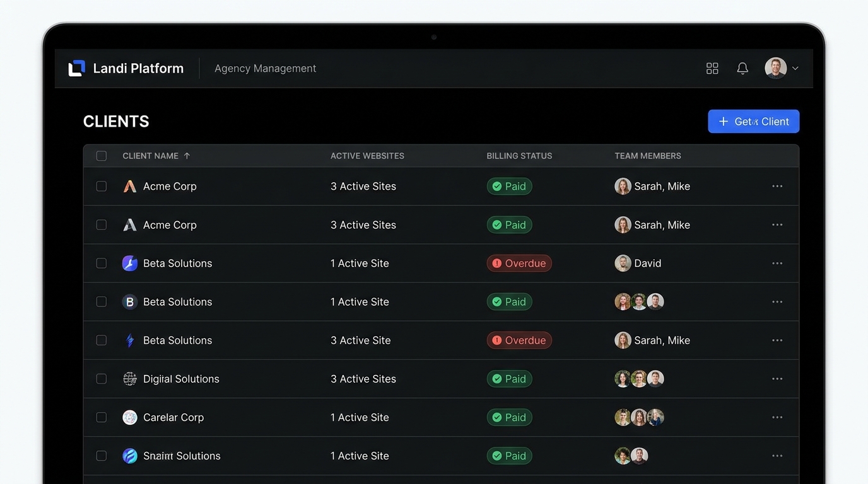The width and height of the screenshot is (868, 484).
Task: Click the Paid badge in Digiial Solutions row
Action: coord(509,379)
